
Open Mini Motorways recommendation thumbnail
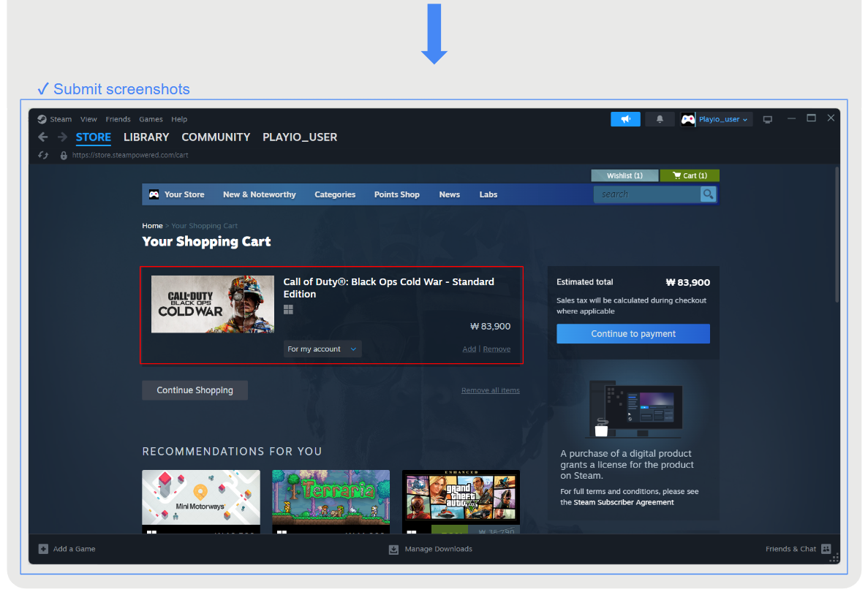[201, 498]
